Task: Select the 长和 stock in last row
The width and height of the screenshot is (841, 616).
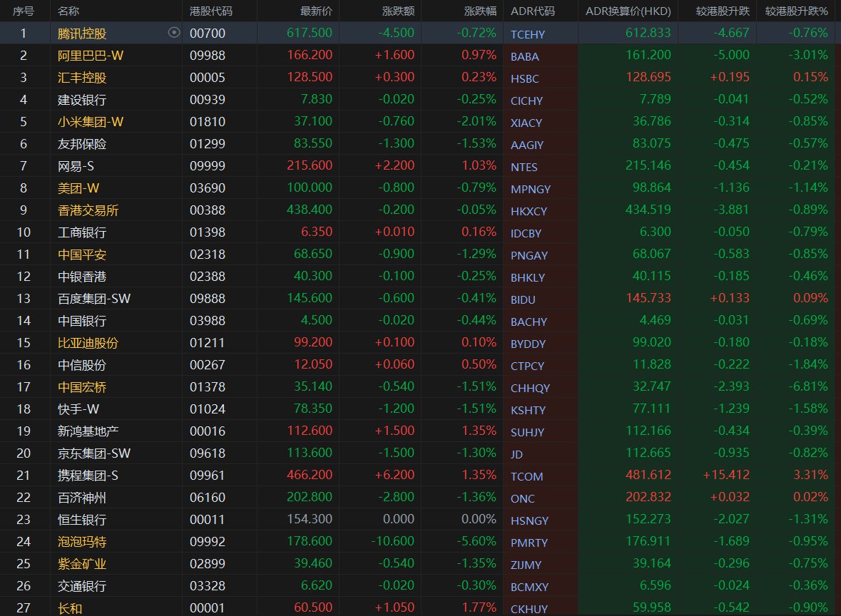Action: tap(70, 608)
